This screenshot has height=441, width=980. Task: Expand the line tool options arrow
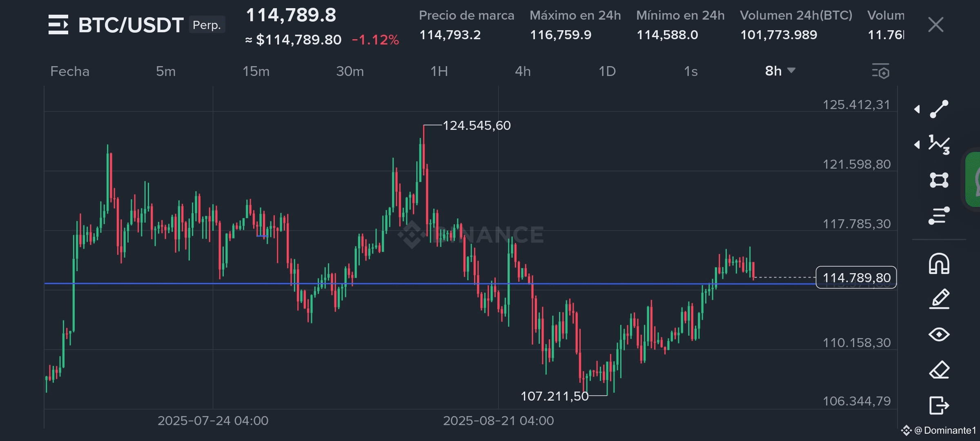(x=917, y=109)
